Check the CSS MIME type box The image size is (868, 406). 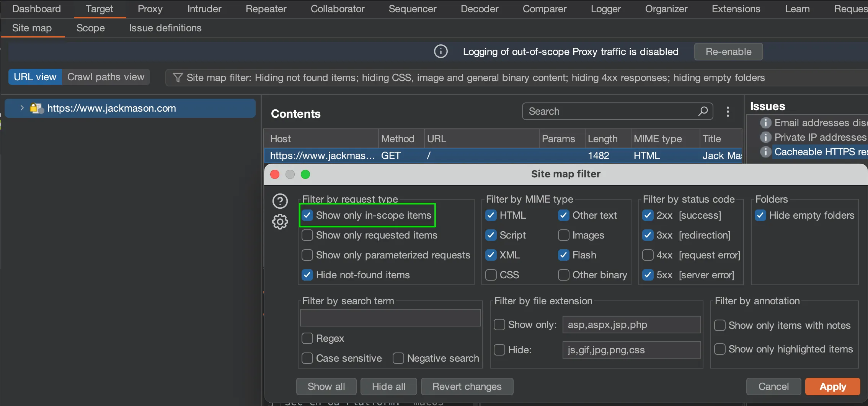[x=491, y=275]
